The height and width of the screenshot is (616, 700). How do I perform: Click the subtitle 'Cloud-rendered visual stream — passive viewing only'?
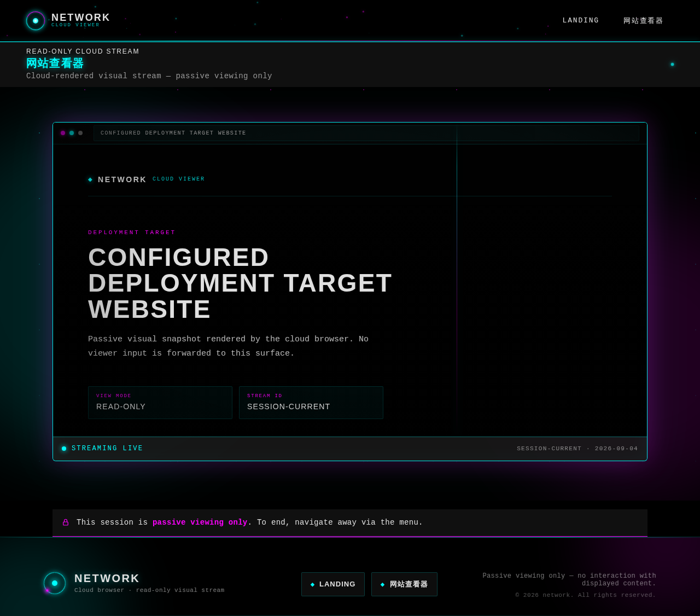point(149,76)
